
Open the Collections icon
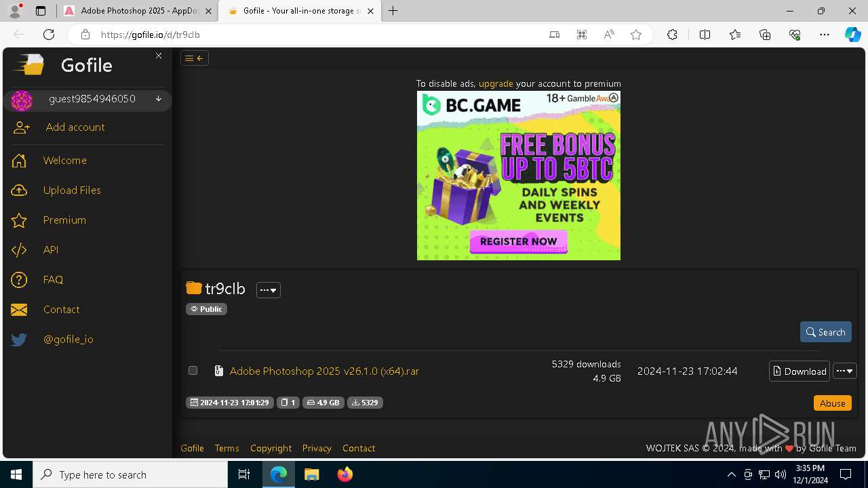point(765,35)
